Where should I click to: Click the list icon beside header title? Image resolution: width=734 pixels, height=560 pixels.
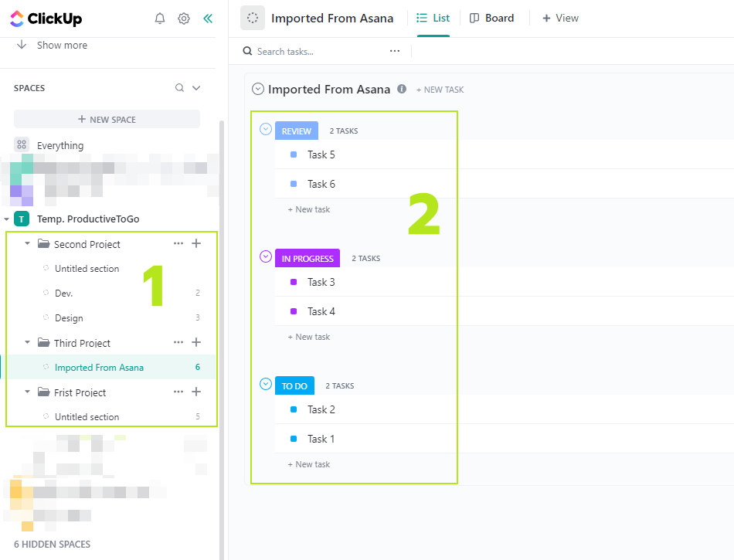(x=253, y=18)
